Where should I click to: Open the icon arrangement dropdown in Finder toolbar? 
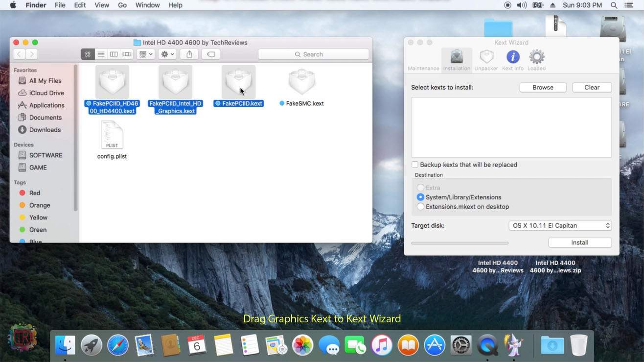tap(145, 54)
